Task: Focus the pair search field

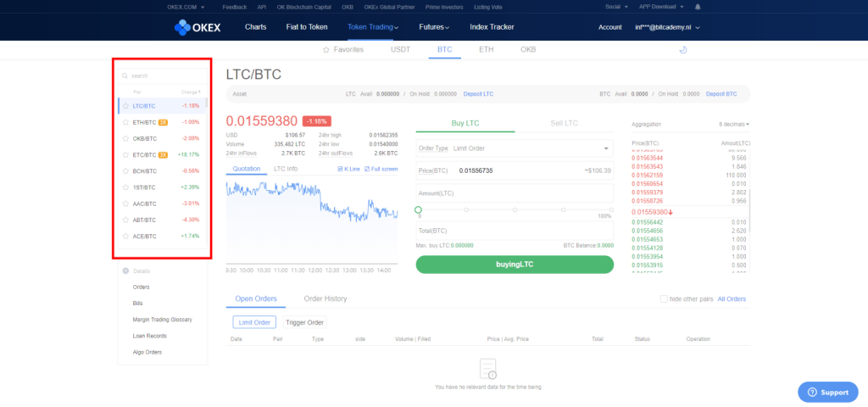Action: tap(163, 75)
